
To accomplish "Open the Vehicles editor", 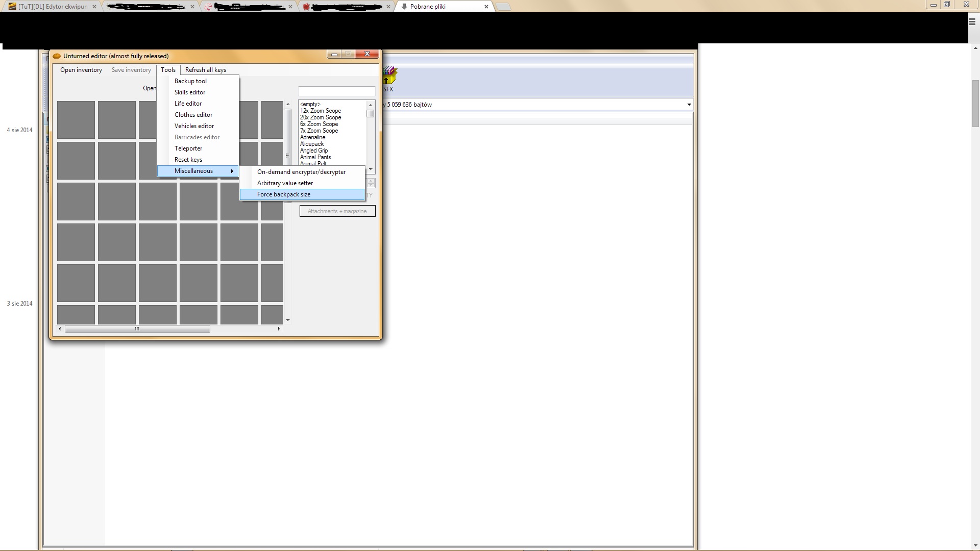I will tap(198, 126).
